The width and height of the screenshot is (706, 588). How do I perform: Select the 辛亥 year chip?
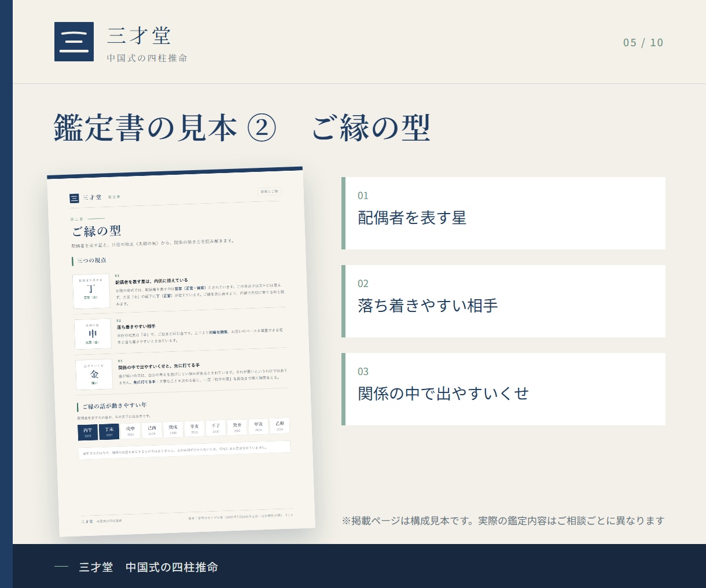click(x=194, y=428)
